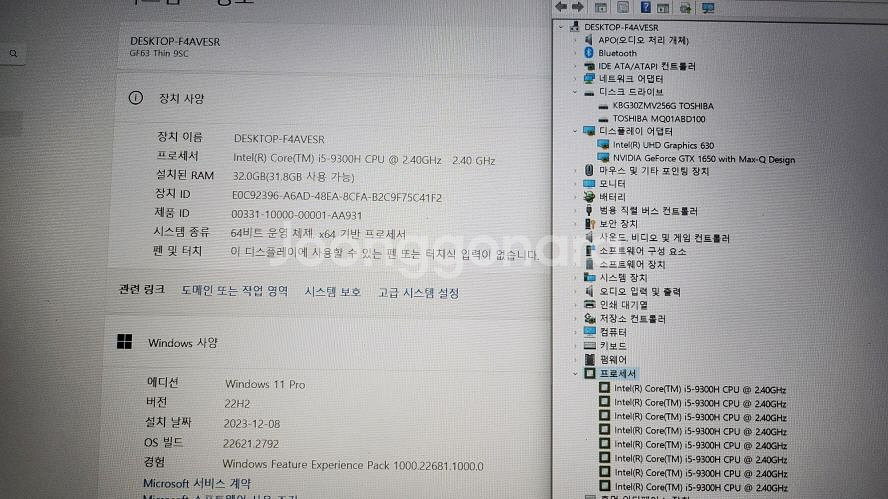Click the blue question-mark Help toolbar icon
The image size is (888, 499).
pos(645,7)
